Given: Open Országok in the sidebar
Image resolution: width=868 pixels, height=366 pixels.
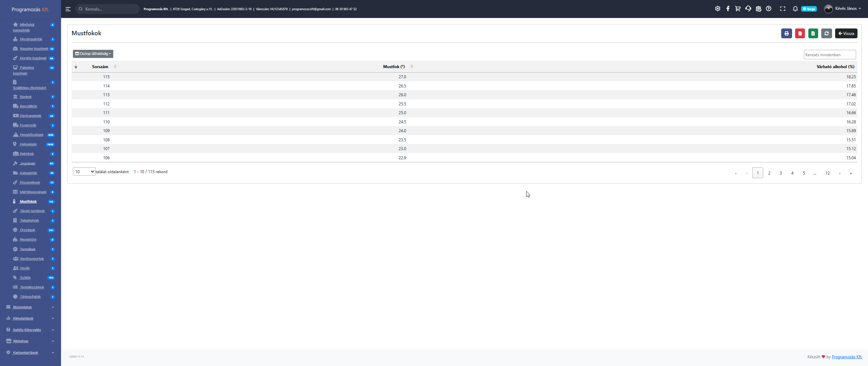Looking at the screenshot, I should (27, 230).
